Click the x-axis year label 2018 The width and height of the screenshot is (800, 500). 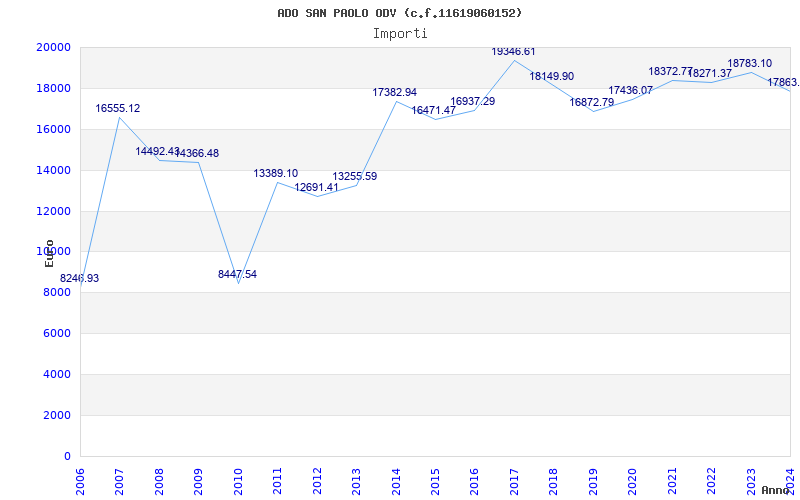pos(554,481)
